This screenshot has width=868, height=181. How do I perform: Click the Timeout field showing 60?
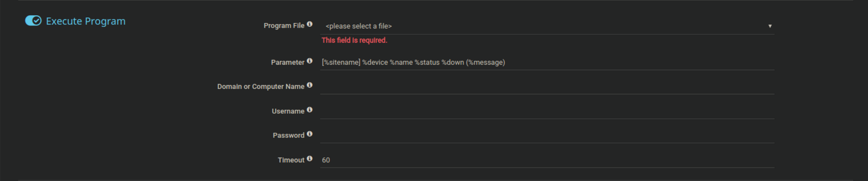pyautogui.click(x=547, y=160)
